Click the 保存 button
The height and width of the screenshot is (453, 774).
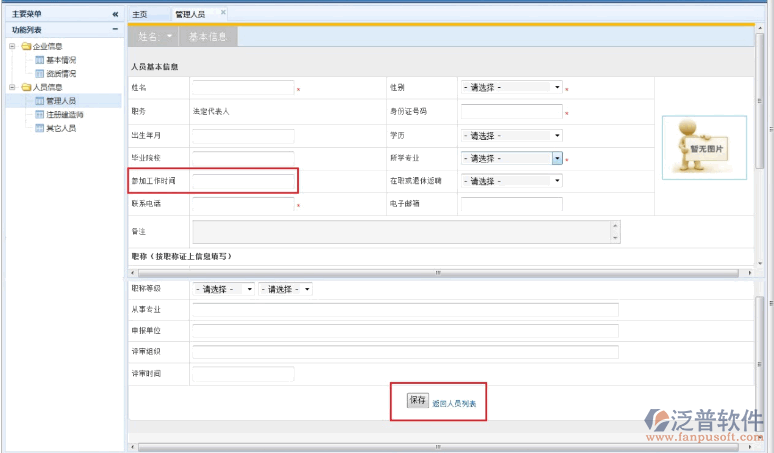click(x=417, y=400)
